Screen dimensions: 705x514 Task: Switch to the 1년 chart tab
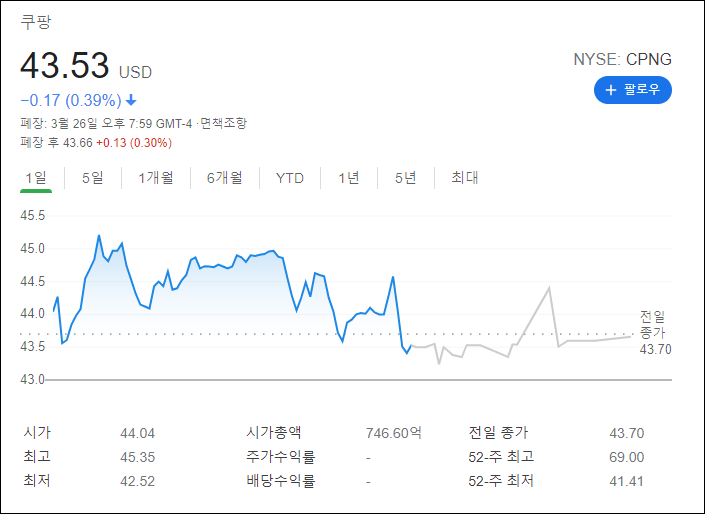pos(348,178)
